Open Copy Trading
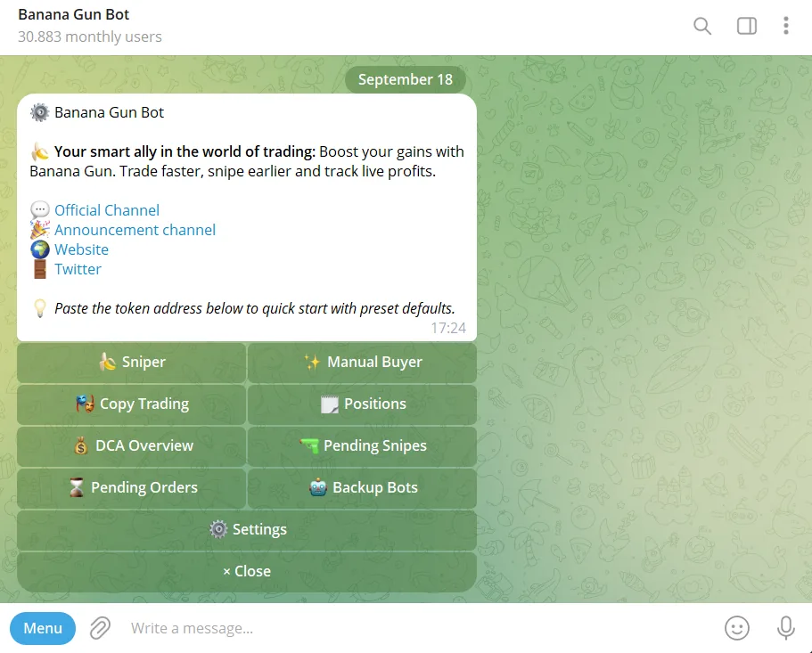Viewport: 812px width, 653px height. click(x=132, y=404)
